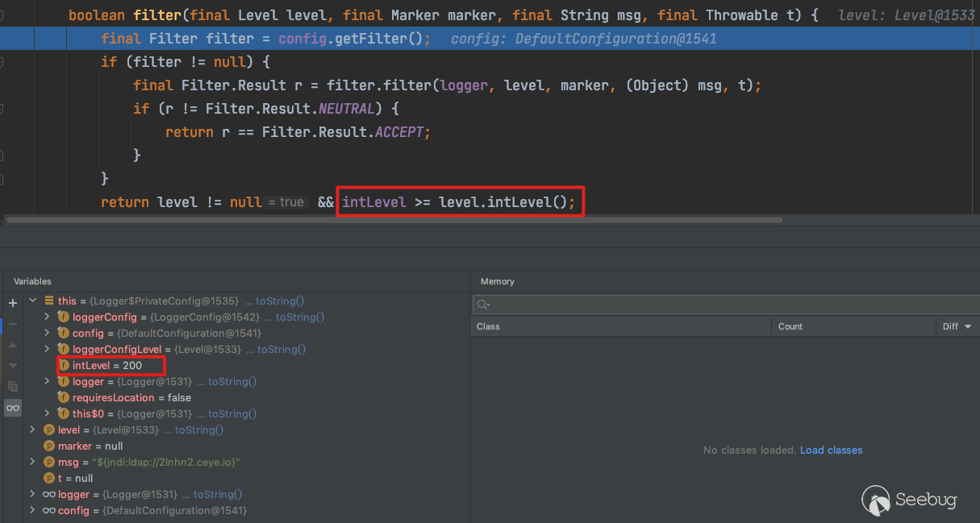Switch to the Variables tab

point(32,281)
